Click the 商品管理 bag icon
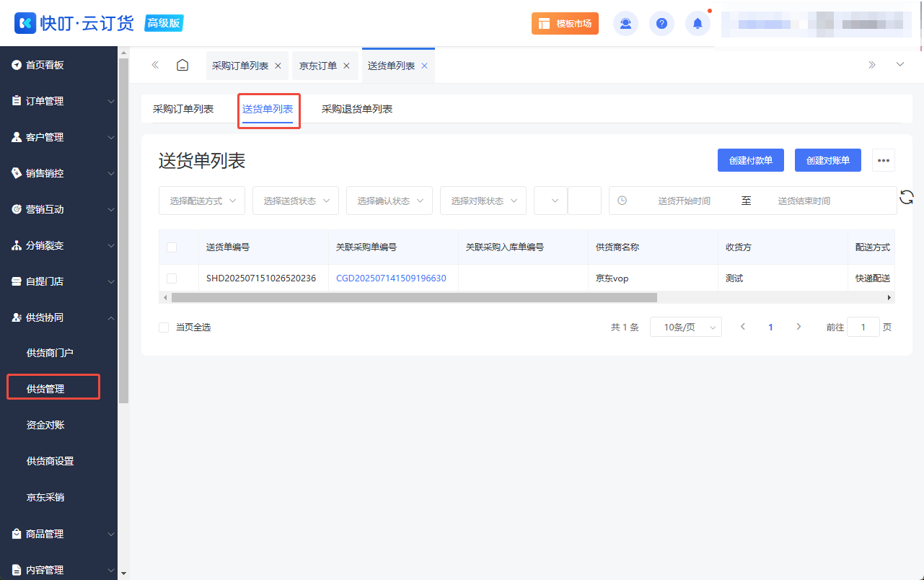924x580 pixels. 17,534
